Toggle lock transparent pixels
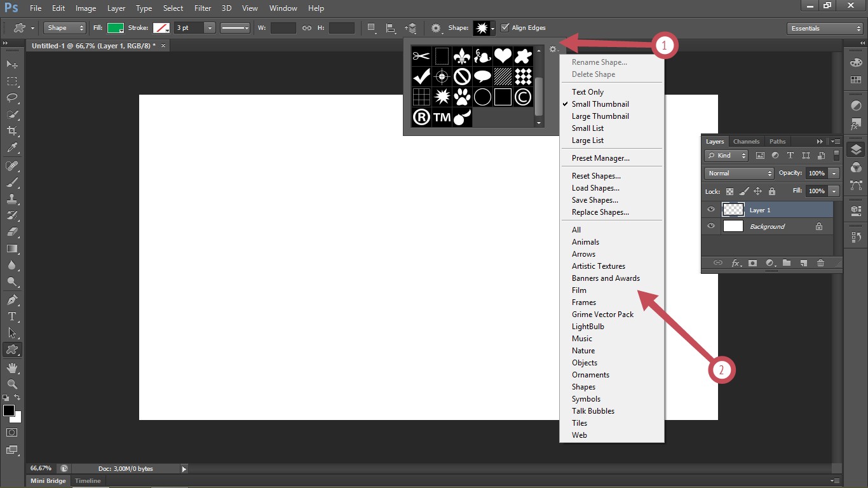Screen dimensions: 868x488 [729, 191]
